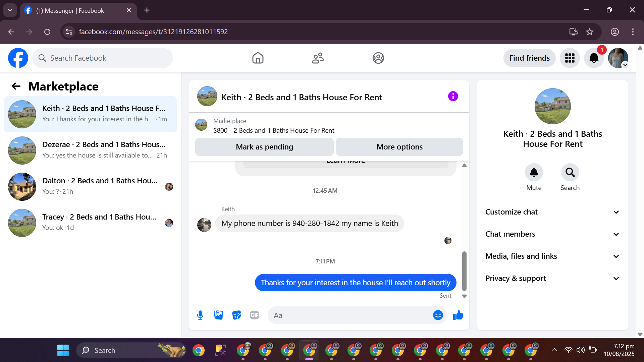
Task: Click the More options button
Action: point(399,147)
